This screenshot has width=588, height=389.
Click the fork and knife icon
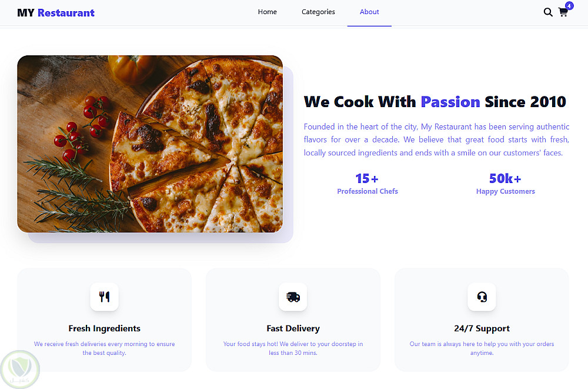(105, 297)
